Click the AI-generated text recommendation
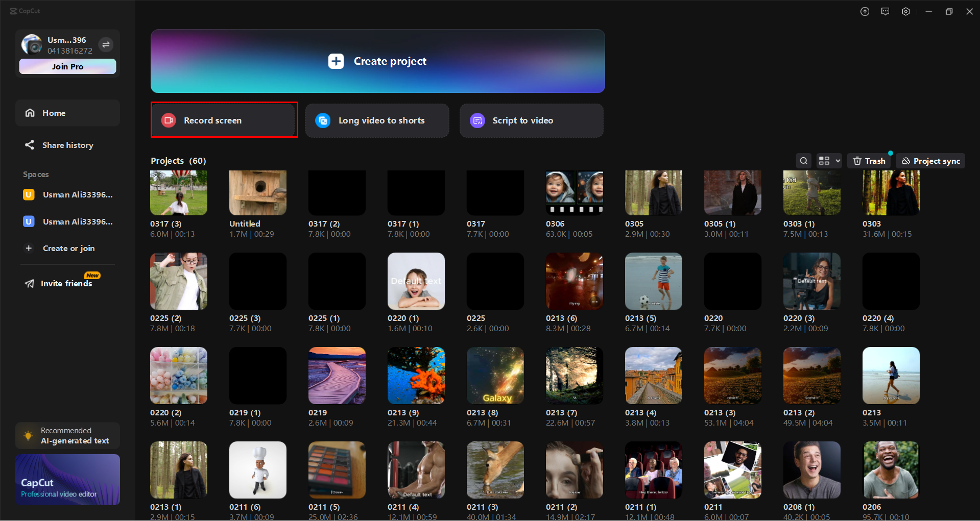This screenshot has width=980, height=521. (67, 435)
